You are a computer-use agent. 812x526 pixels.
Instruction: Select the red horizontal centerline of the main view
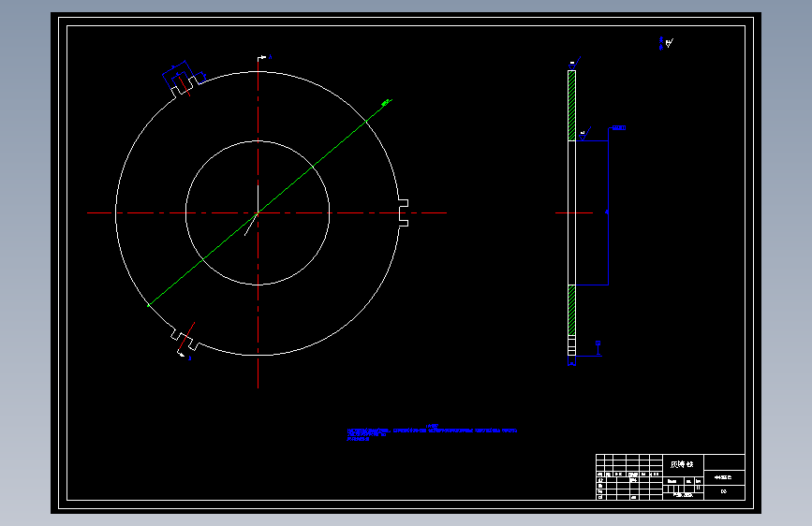267,212
